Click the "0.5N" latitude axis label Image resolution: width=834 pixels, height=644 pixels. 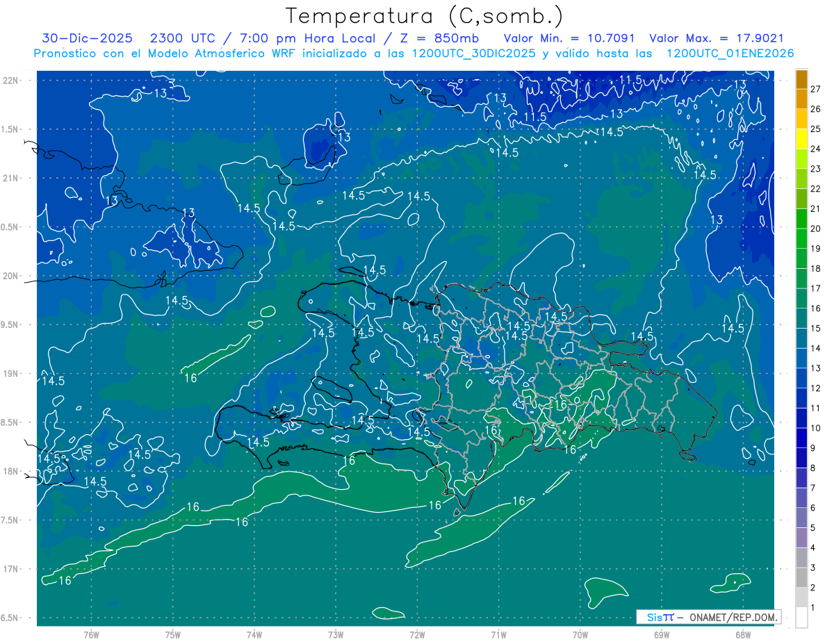10,227
